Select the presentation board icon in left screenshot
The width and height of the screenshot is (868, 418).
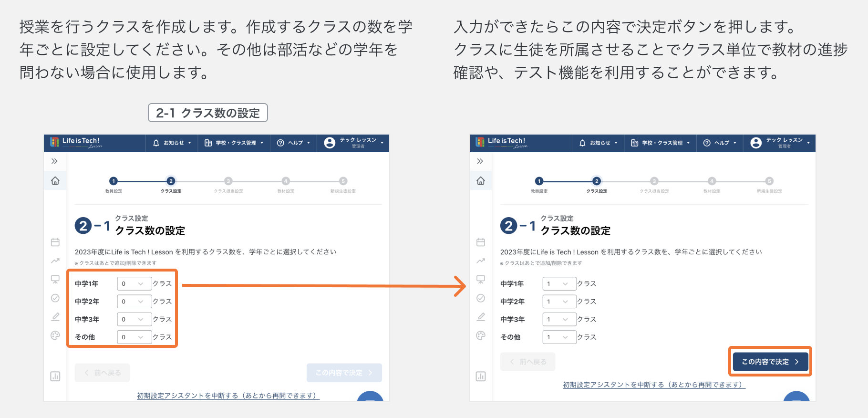[55, 279]
